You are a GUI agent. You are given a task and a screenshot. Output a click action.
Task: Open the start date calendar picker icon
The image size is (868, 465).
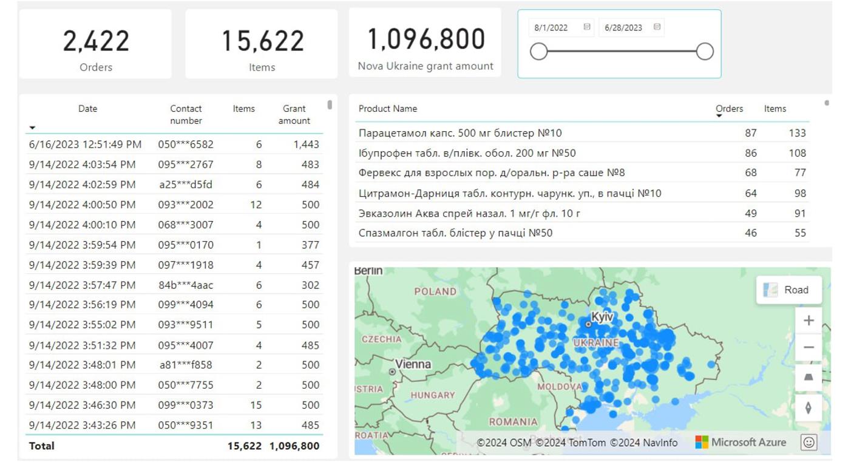(587, 27)
